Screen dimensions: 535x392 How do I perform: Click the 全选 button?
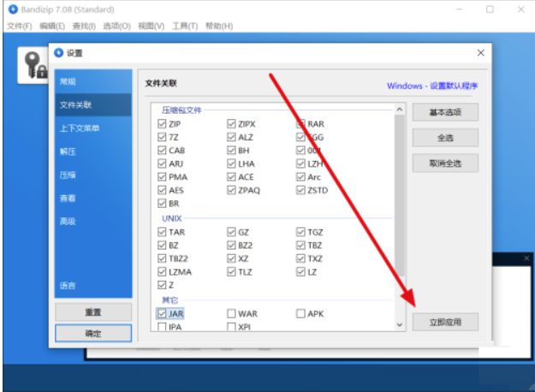[445, 138]
